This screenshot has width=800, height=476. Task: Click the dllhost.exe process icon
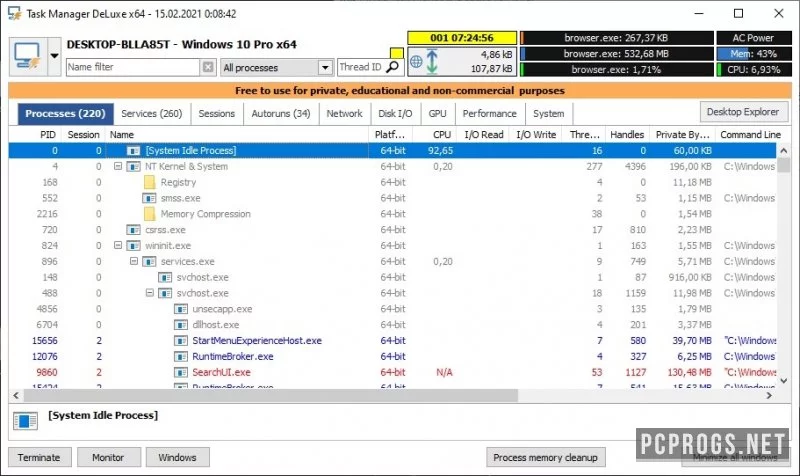click(x=181, y=324)
